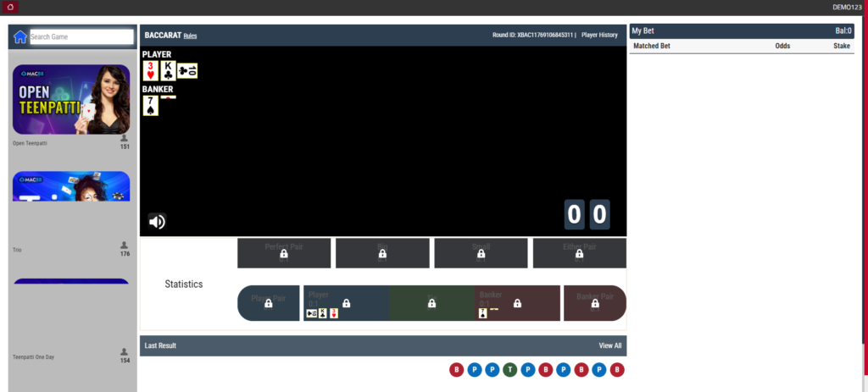This screenshot has height=392, width=868.
Task: View All last results
Action: tap(610, 345)
